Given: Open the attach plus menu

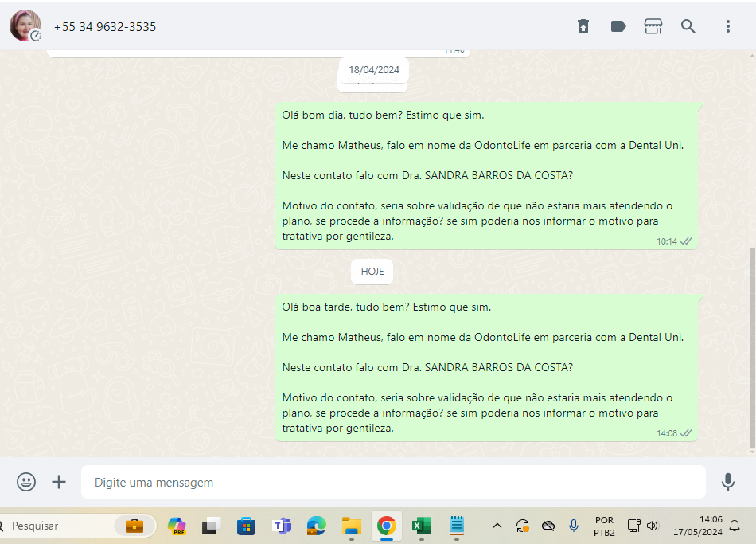Looking at the screenshot, I should pyautogui.click(x=59, y=482).
